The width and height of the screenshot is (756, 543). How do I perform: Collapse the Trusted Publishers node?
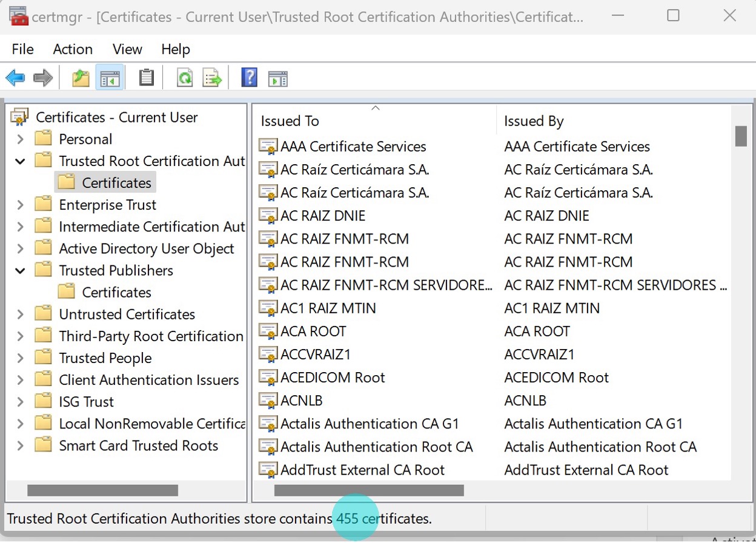click(21, 270)
